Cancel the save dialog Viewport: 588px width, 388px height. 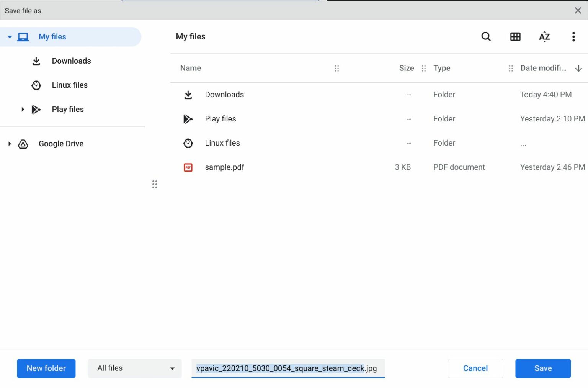pyautogui.click(x=475, y=368)
